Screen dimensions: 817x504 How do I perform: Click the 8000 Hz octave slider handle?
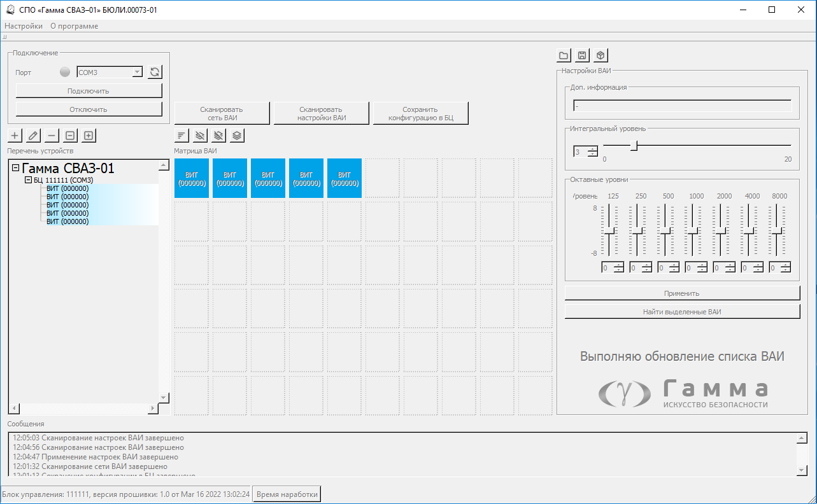pos(777,231)
